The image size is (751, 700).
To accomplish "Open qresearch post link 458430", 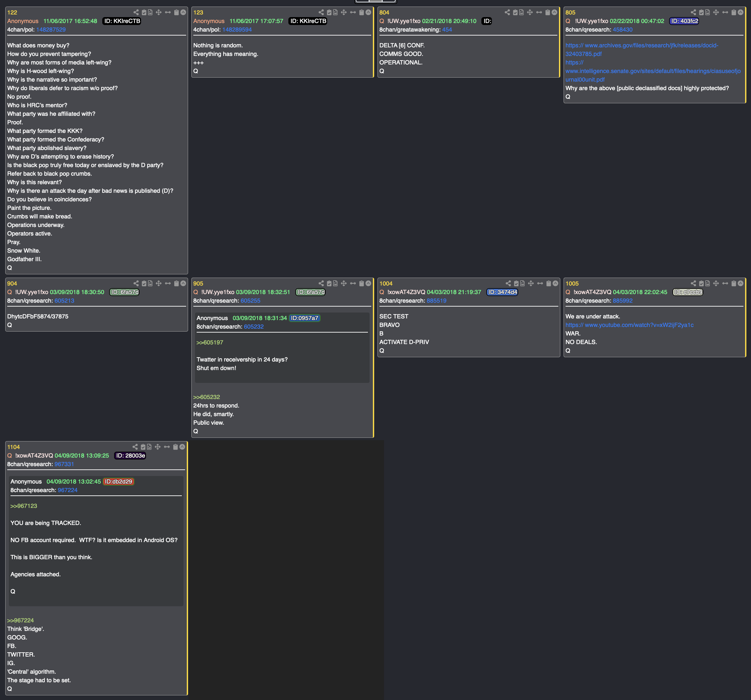I will [x=622, y=30].
